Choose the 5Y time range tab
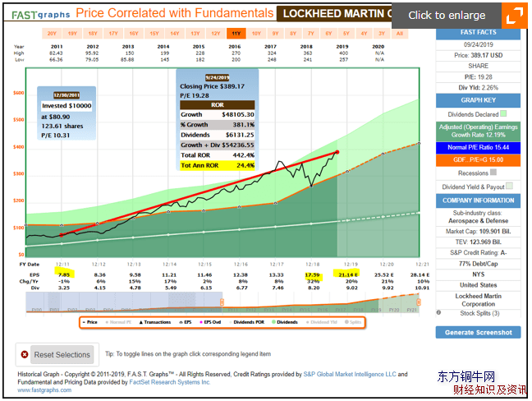The image size is (532, 401). (346, 34)
